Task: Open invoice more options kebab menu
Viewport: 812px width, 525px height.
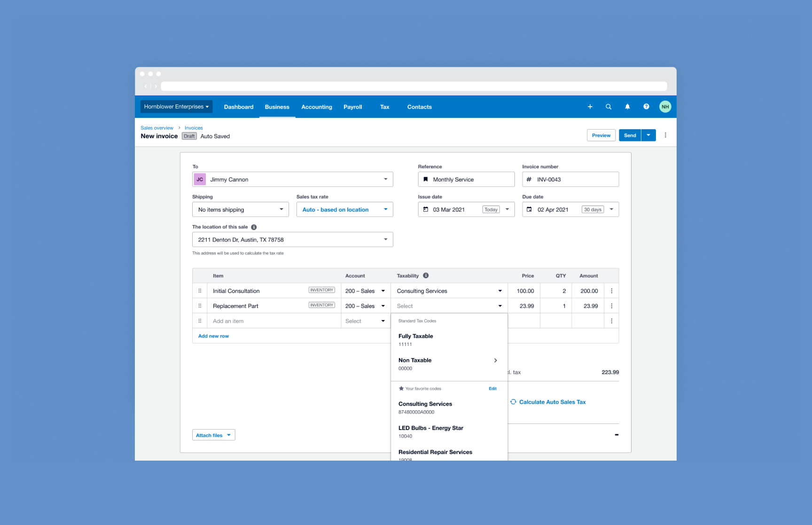Action: coord(665,135)
